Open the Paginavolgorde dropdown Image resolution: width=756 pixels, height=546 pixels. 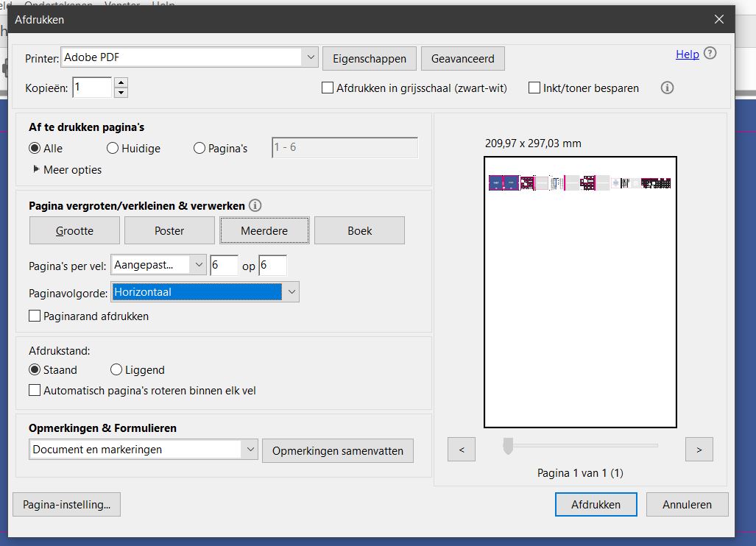291,291
